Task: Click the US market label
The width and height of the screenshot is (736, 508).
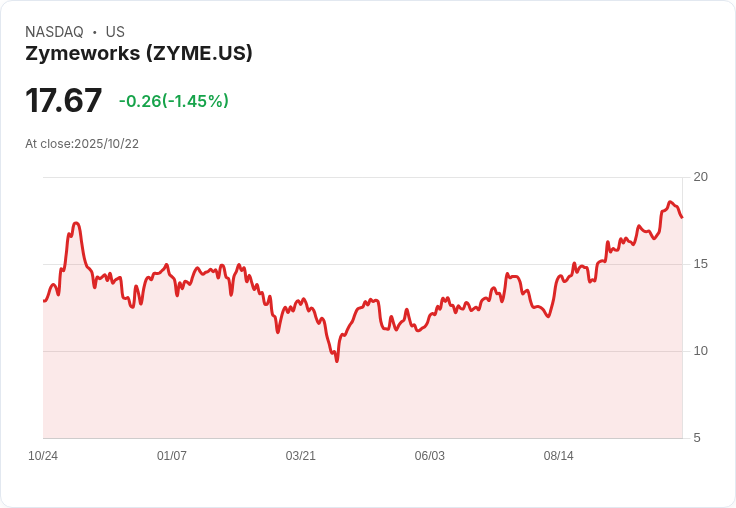Action: pyautogui.click(x=115, y=32)
